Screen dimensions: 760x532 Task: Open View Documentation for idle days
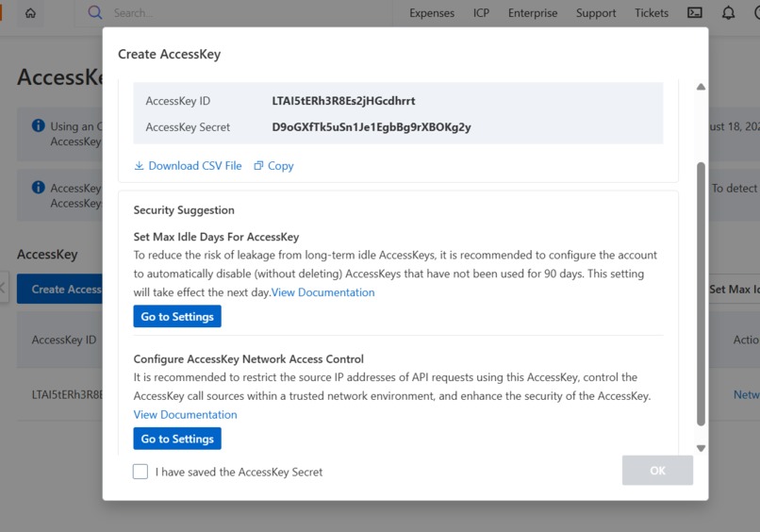coord(322,292)
